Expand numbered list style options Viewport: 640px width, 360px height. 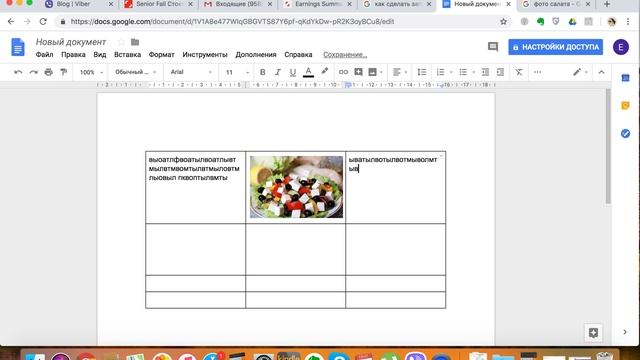click(451, 73)
